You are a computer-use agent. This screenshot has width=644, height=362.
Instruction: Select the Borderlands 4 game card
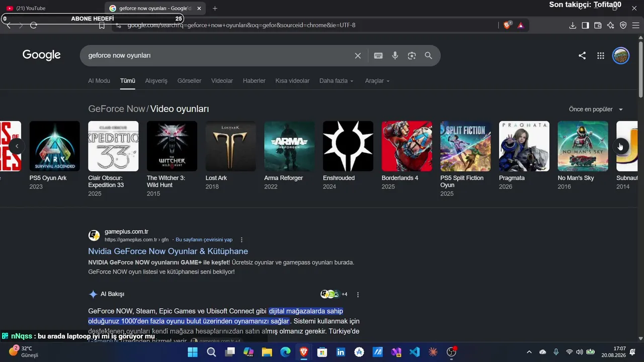(407, 156)
